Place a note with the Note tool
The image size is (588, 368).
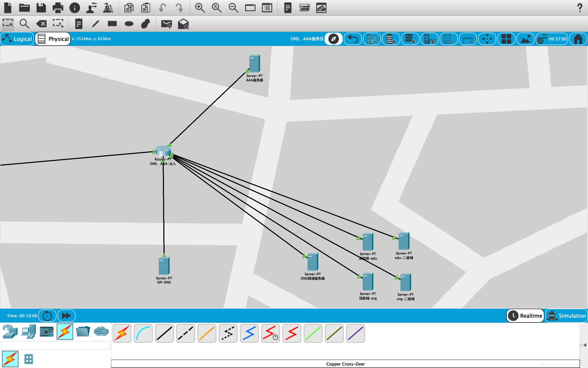coord(79,24)
